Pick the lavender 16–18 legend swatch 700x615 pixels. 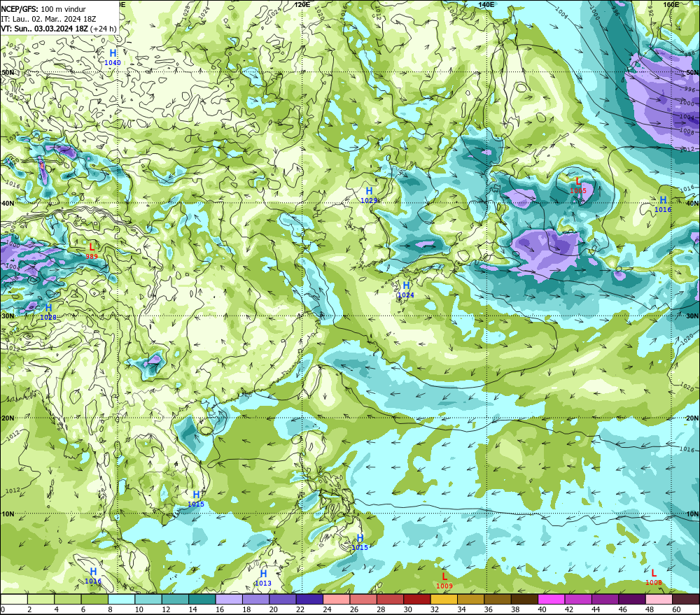point(229,599)
